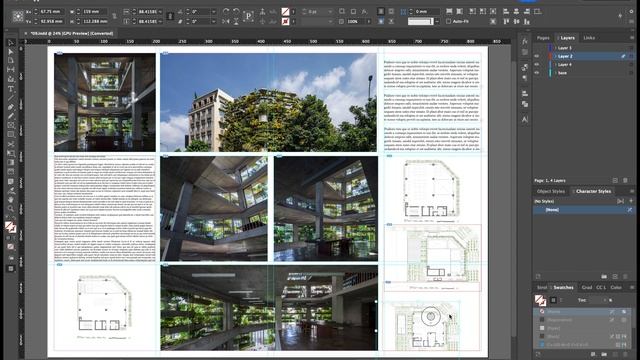Select the Rectangle Frame tool
640x360 pixels.
click(11, 125)
